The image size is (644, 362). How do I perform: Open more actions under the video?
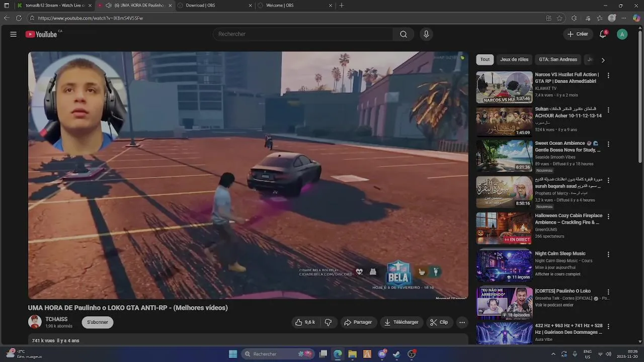[x=462, y=322]
